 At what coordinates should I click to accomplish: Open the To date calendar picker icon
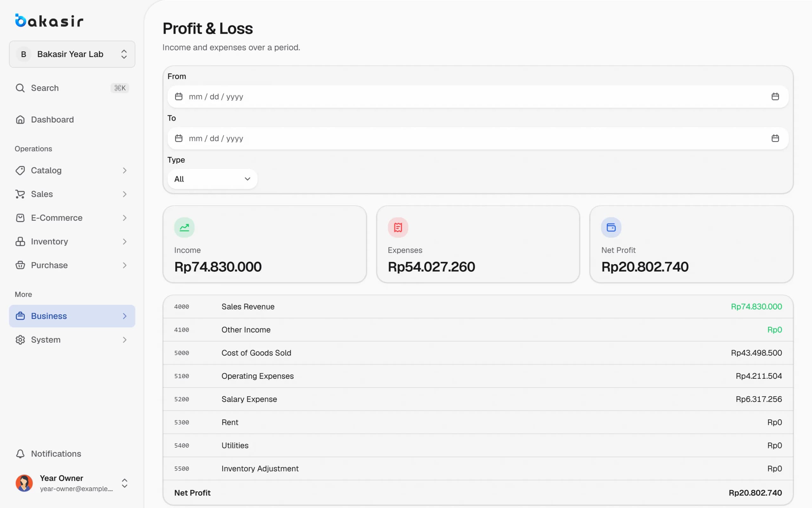tap(775, 138)
